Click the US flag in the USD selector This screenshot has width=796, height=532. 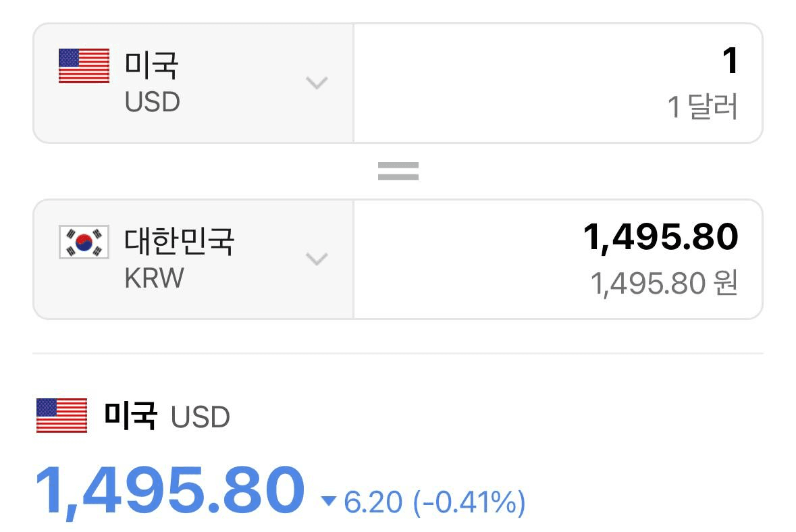click(84, 65)
